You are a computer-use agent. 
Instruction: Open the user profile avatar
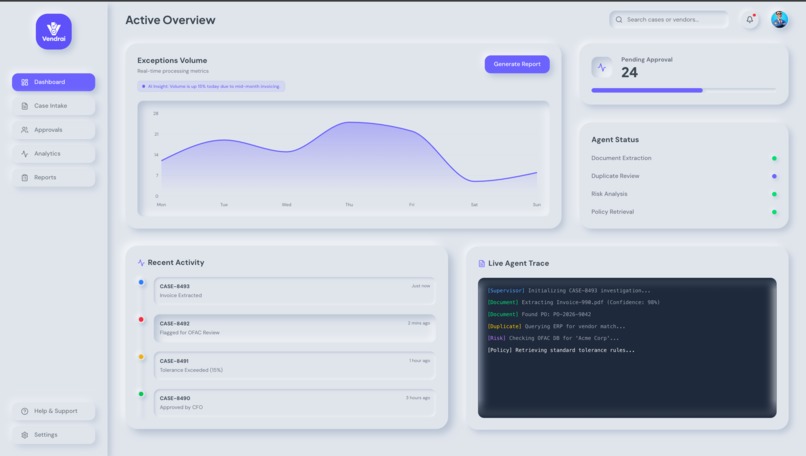click(x=779, y=20)
